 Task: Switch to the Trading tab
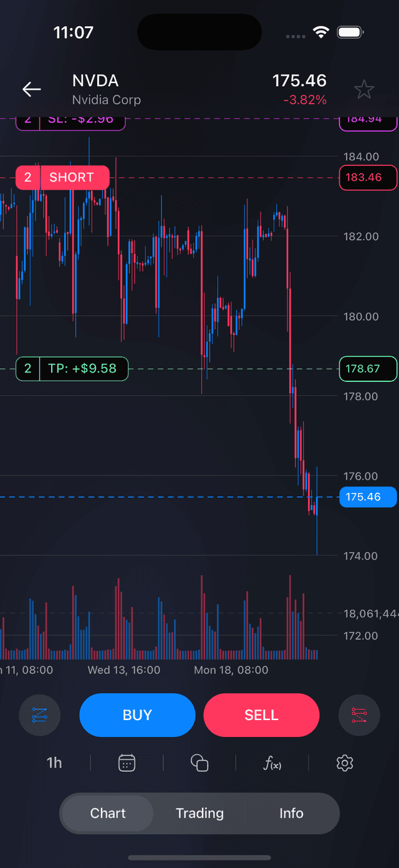point(199,813)
